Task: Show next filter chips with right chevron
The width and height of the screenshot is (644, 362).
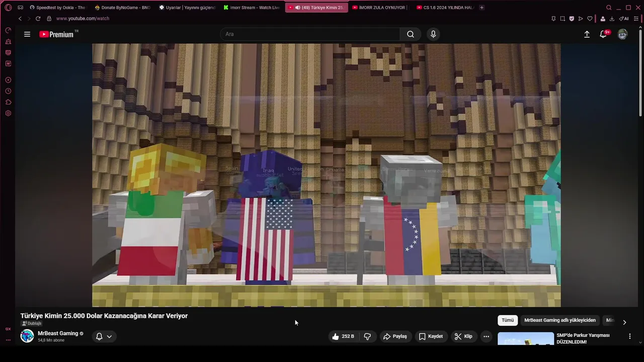Action: coord(624,322)
